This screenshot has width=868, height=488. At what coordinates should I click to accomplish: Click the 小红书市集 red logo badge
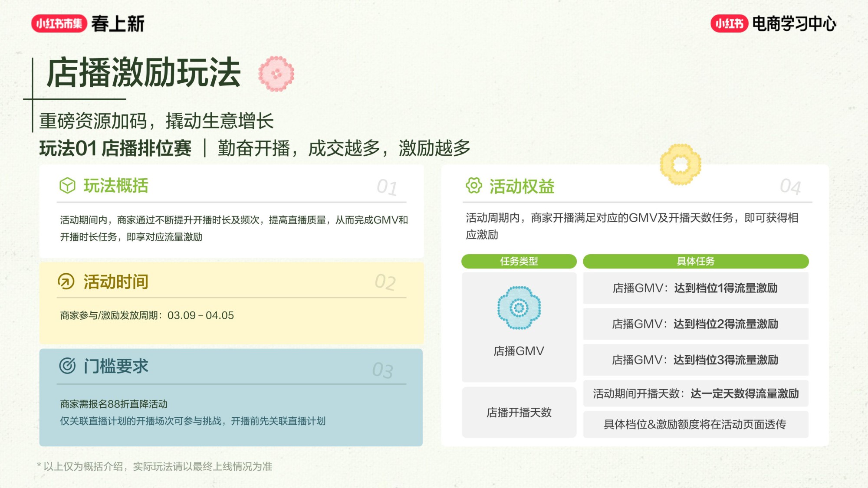tap(59, 23)
